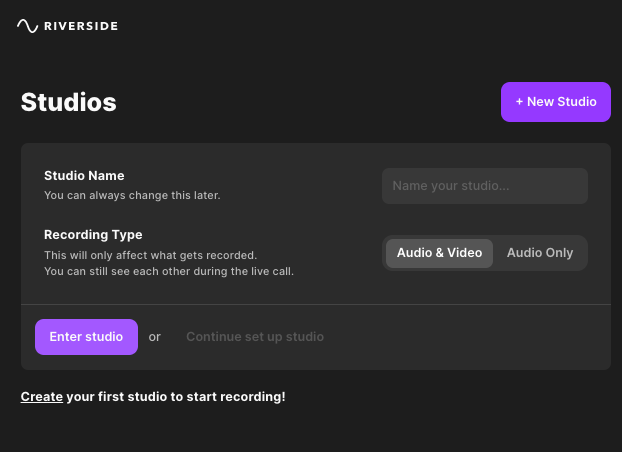Open the underlined Create link
622x452 pixels.
point(42,397)
